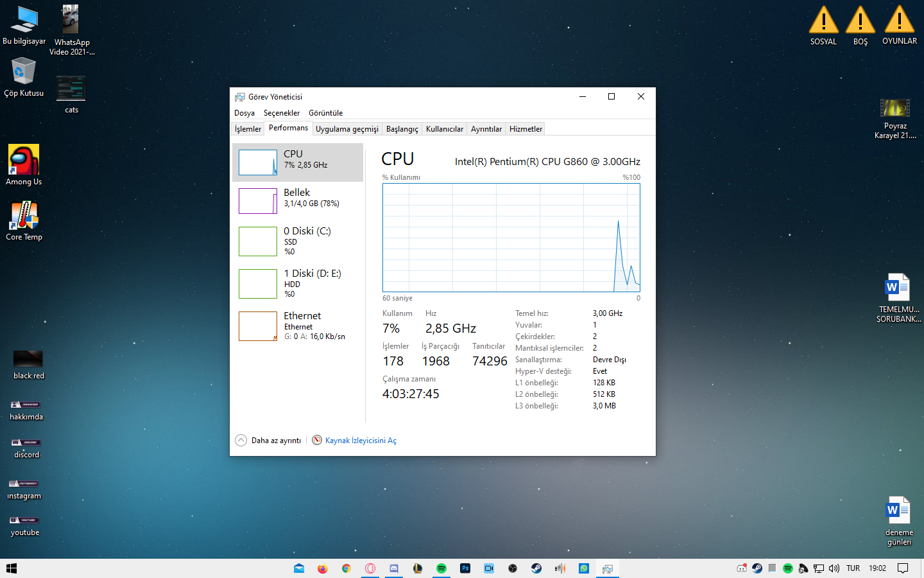Select the Bellek memory entry
The image size is (924, 578).
coord(298,201)
